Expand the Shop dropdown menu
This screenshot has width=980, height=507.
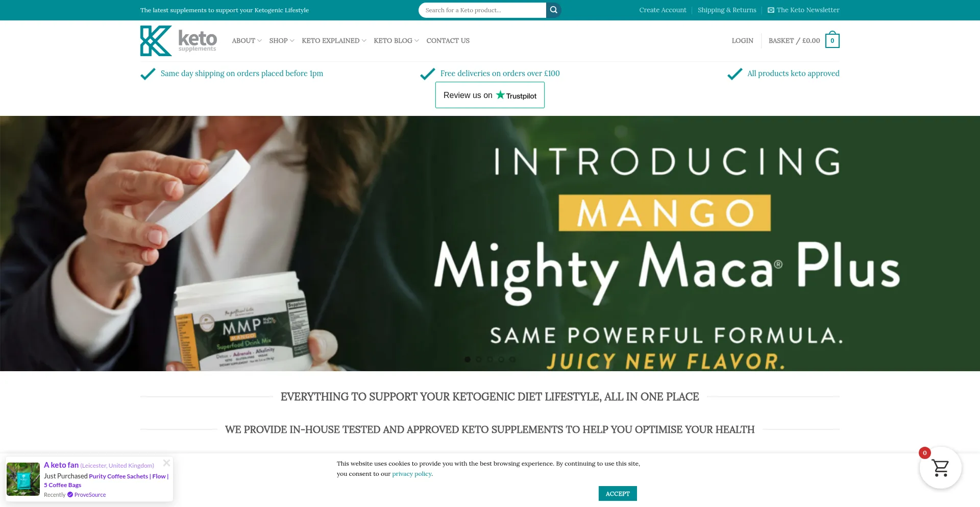point(282,41)
